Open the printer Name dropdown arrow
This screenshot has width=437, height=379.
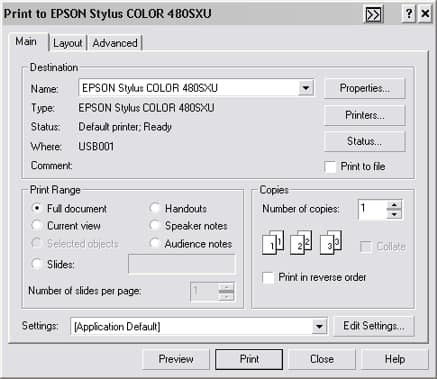(306, 88)
